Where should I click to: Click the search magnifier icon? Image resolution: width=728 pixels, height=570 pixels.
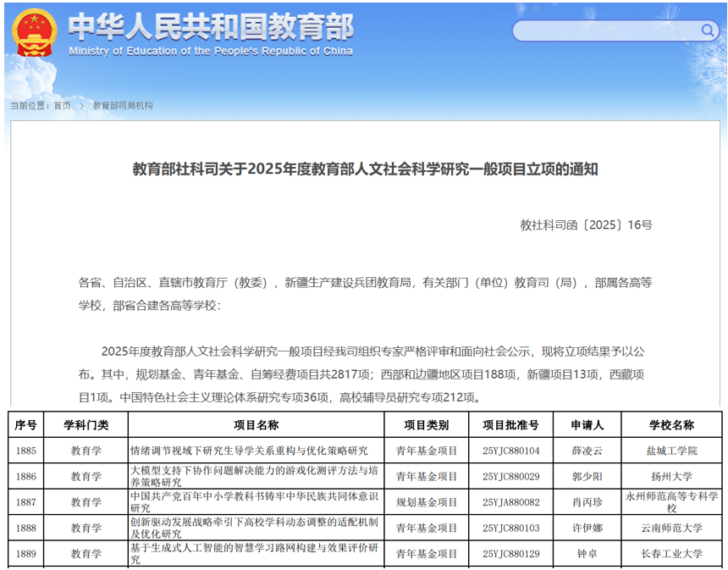[706, 31]
